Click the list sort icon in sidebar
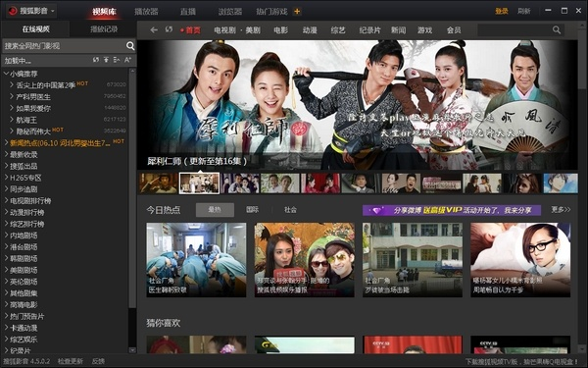This screenshot has width=588, height=368. tap(117, 60)
